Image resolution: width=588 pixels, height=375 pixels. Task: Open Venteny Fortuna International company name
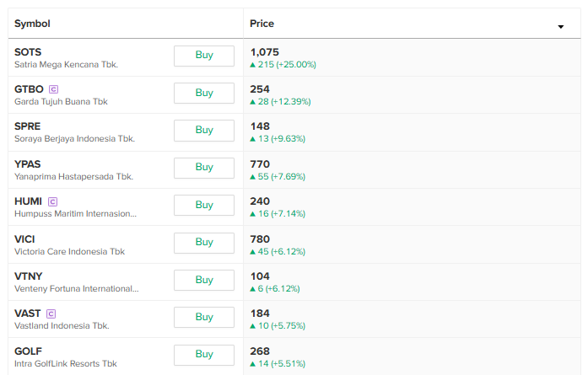[x=76, y=289]
